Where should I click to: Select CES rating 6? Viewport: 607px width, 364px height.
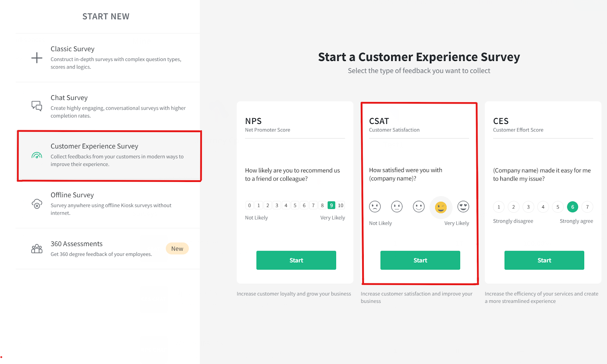click(x=572, y=207)
